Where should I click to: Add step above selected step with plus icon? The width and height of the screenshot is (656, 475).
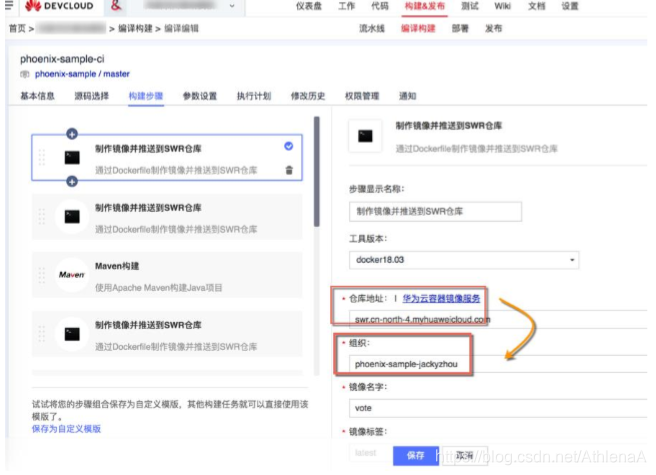pyautogui.click(x=72, y=134)
